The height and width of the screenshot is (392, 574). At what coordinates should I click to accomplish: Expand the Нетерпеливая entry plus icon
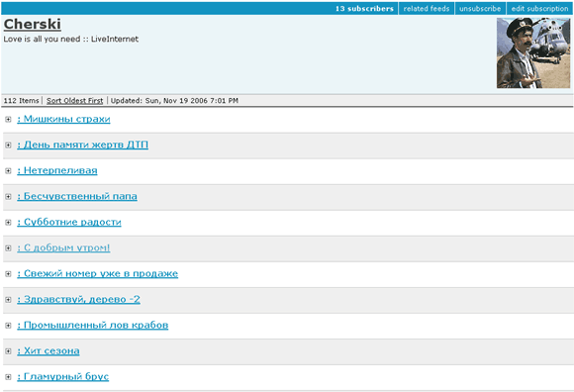[8, 171]
